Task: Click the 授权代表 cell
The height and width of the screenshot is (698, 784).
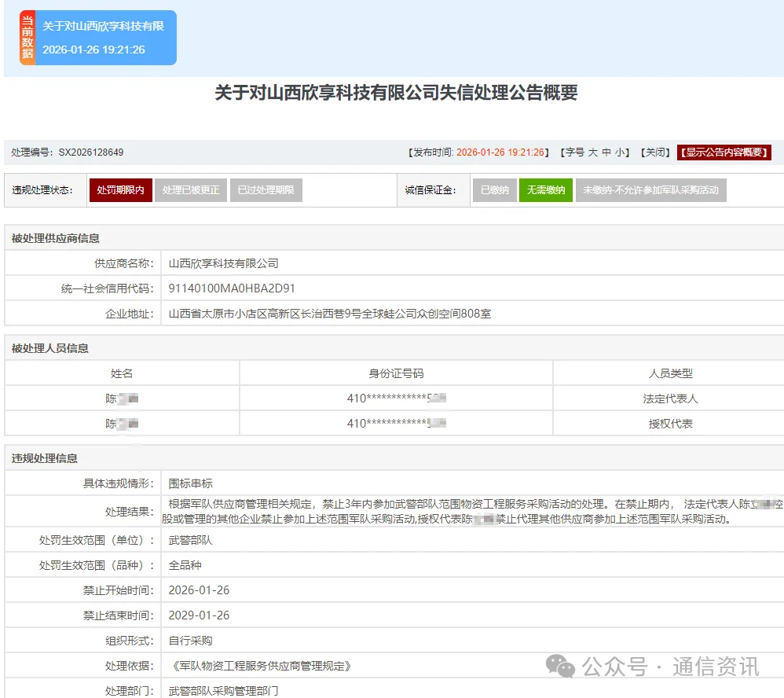Action: point(670,424)
